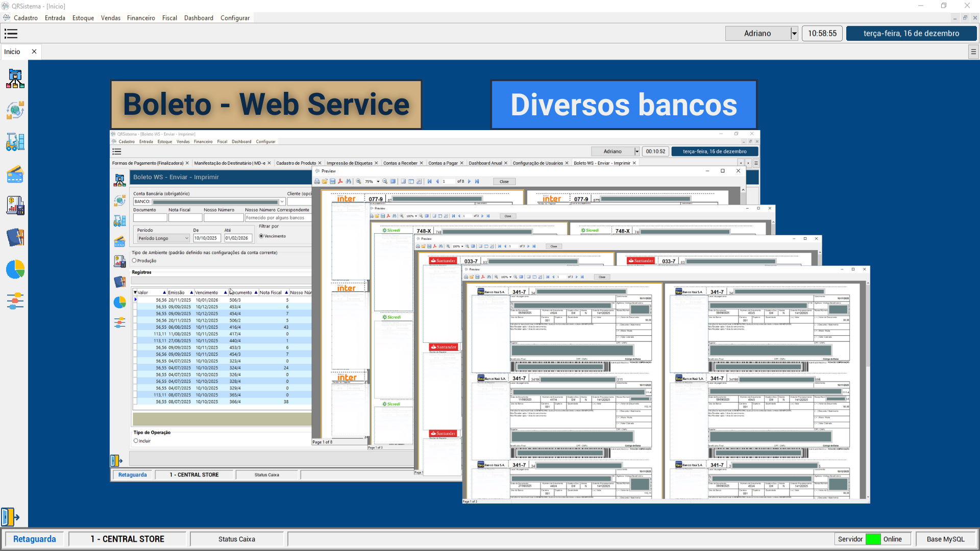The width and height of the screenshot is (980, 551).
Task: Click the Print icon in the Preview toolbar
Action: pyautogui.click(x=317, y=181)
